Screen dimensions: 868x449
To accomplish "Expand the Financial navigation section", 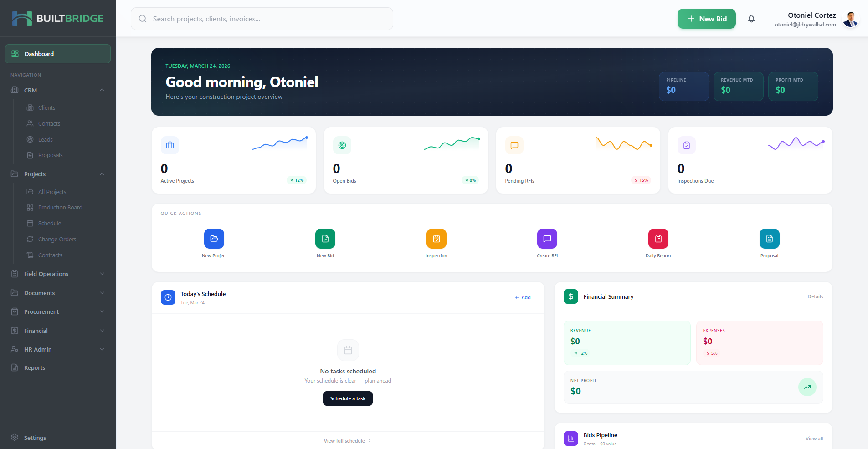I will (x=102, y=331).
